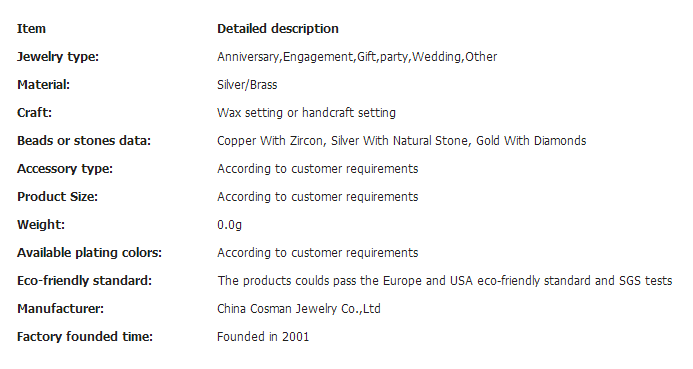Image resolution: width=693 pixels, height=369 pixels.
Task: Click the SGS tests eco-friendly description
Action: pos(445,281)
